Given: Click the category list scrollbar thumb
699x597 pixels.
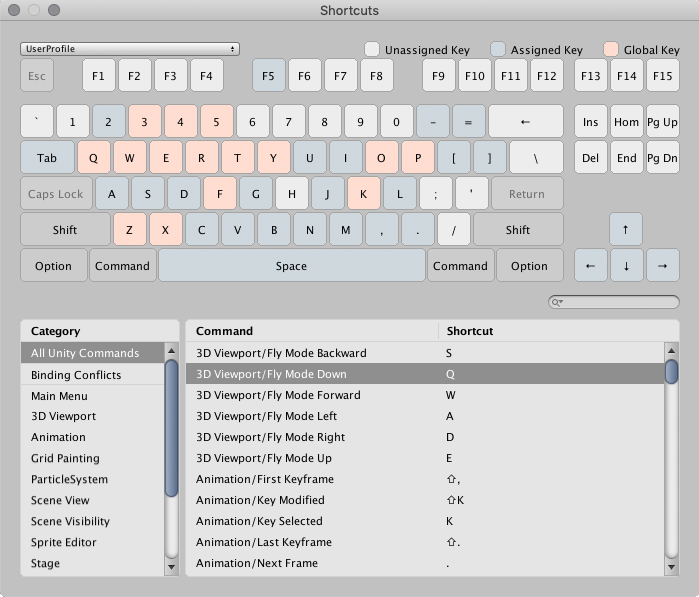Looking at the screenshot, I should [171, 428].
